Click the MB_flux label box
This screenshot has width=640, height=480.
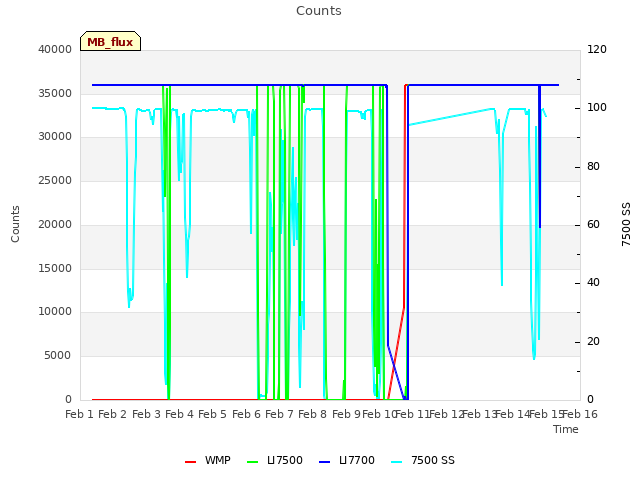click(x=110, y=41)
